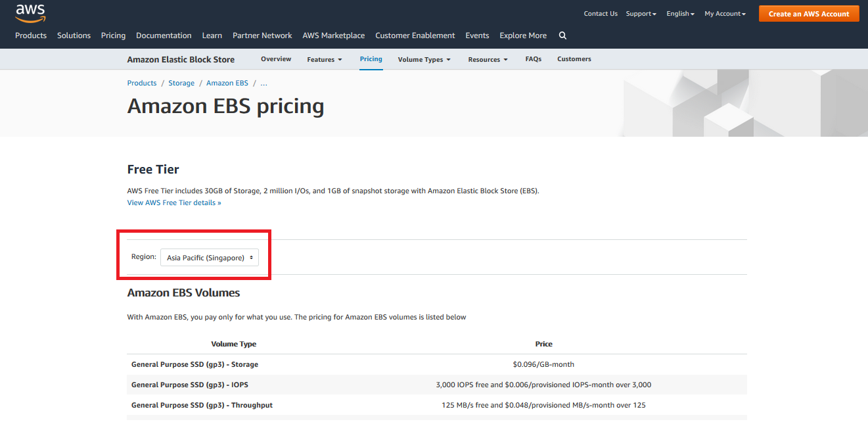
Task: Open the Events menu
Action: (x=477, y=35)
